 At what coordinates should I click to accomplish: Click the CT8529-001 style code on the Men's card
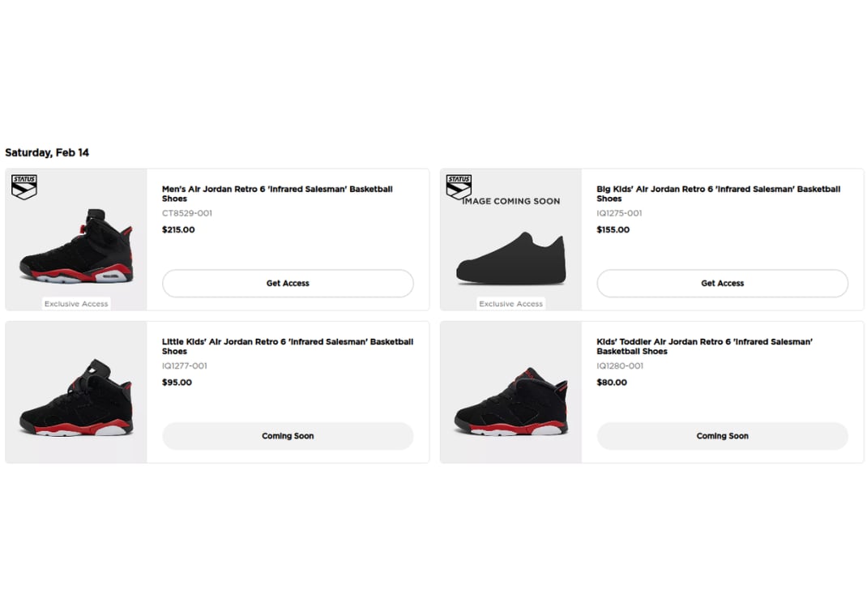click(185, 213)
